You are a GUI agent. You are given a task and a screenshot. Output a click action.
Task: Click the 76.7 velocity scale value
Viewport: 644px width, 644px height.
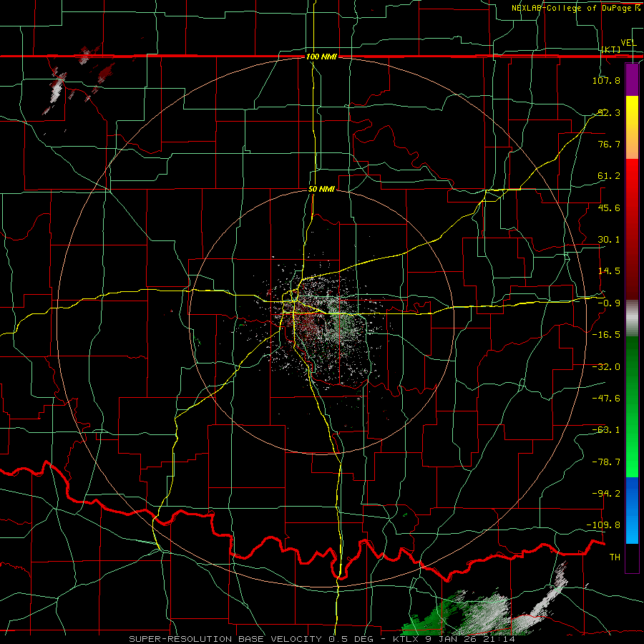coord(609,144)
